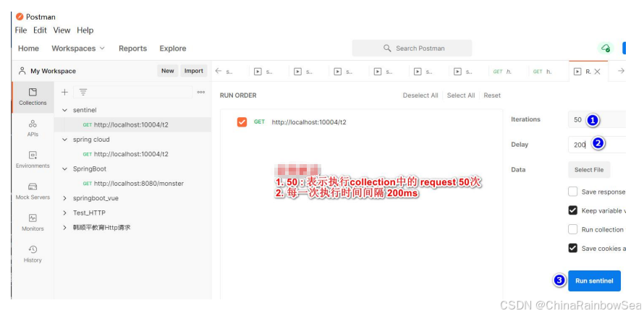Click the Iterations input field
644x316 pixels.
pyautogui.click(x=596, y=119)
